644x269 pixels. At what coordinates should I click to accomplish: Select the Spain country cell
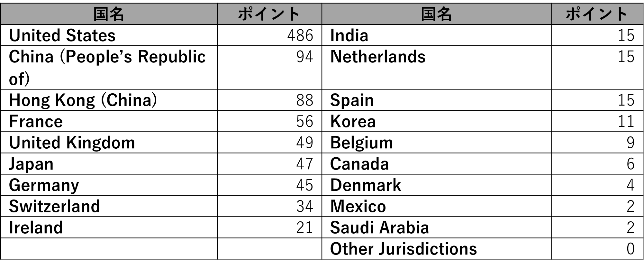(437, 100)
